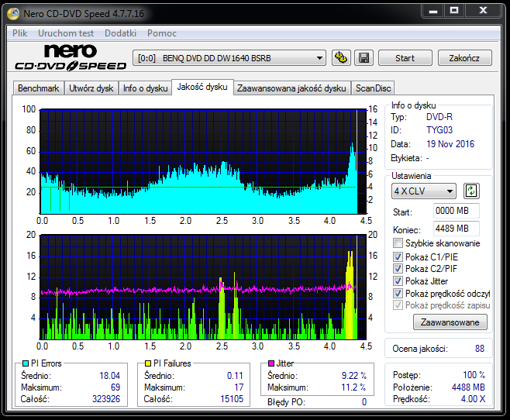
Task: Open the Uruchom test menu
Action: point(66,33)
